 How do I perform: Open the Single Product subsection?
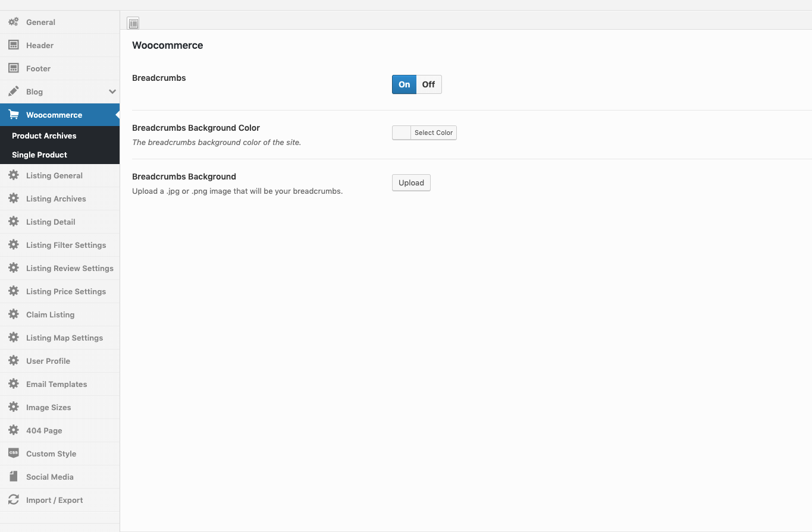pyautogui.click(x=39, y=155)
